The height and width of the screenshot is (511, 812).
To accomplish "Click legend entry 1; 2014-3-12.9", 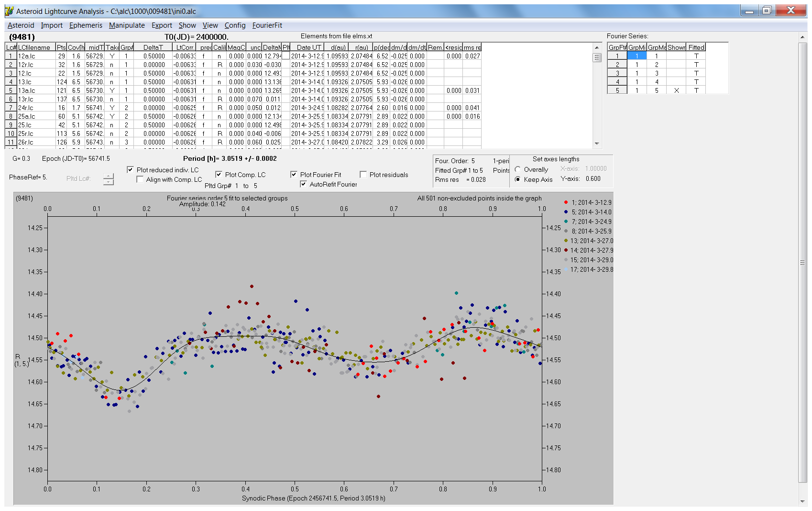I will click(588, 202).
